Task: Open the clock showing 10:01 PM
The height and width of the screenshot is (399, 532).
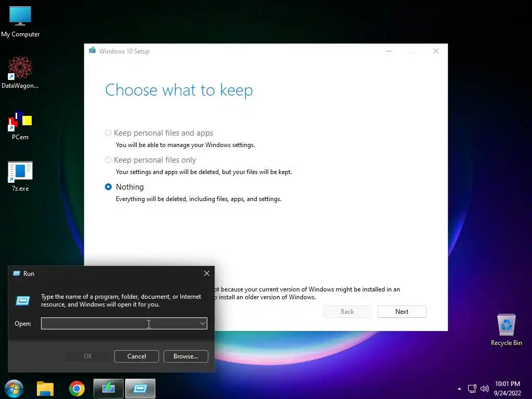Action: click(x=507, y=384)
